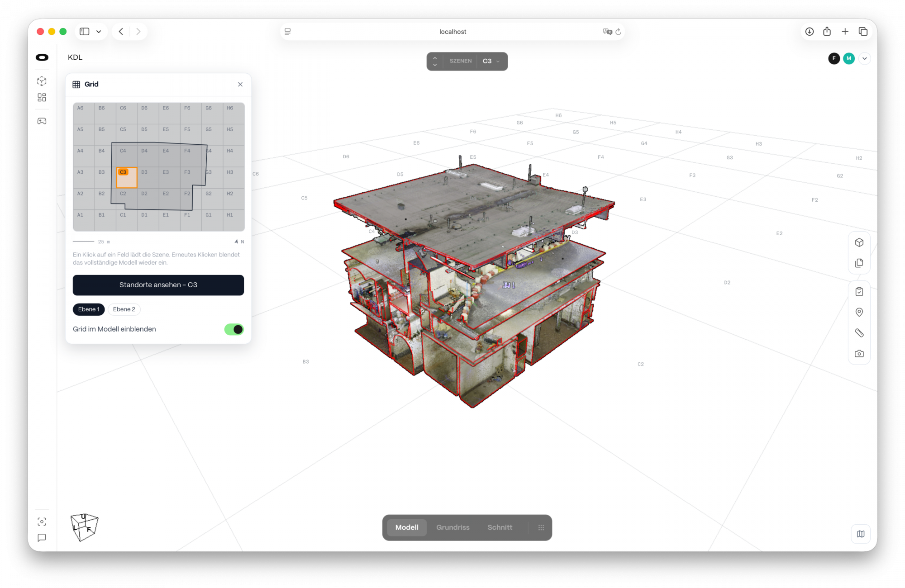The height and width of the screenshot is (588, 905).
Task: Select grid cell E2 in minimap
Action: coord(169,199)
